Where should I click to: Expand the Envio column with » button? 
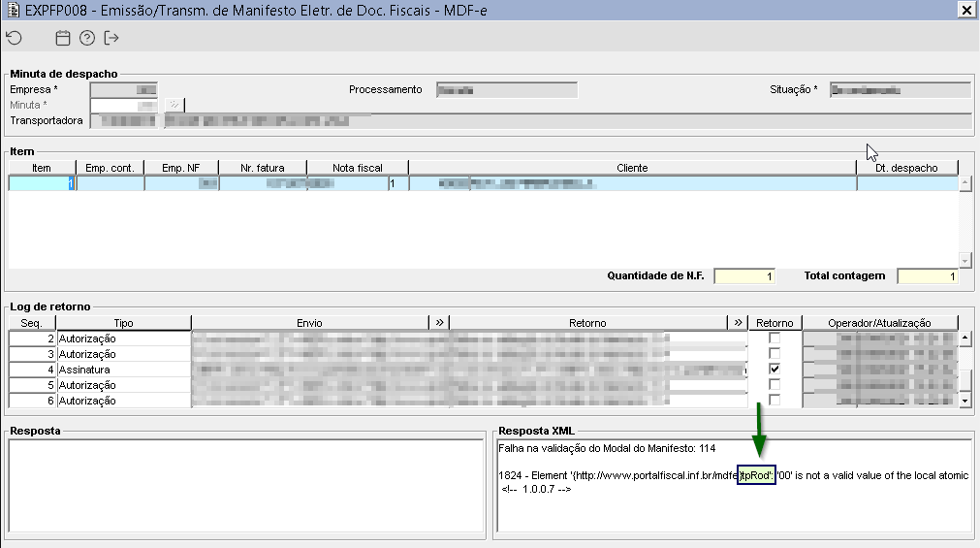[439, 323]
